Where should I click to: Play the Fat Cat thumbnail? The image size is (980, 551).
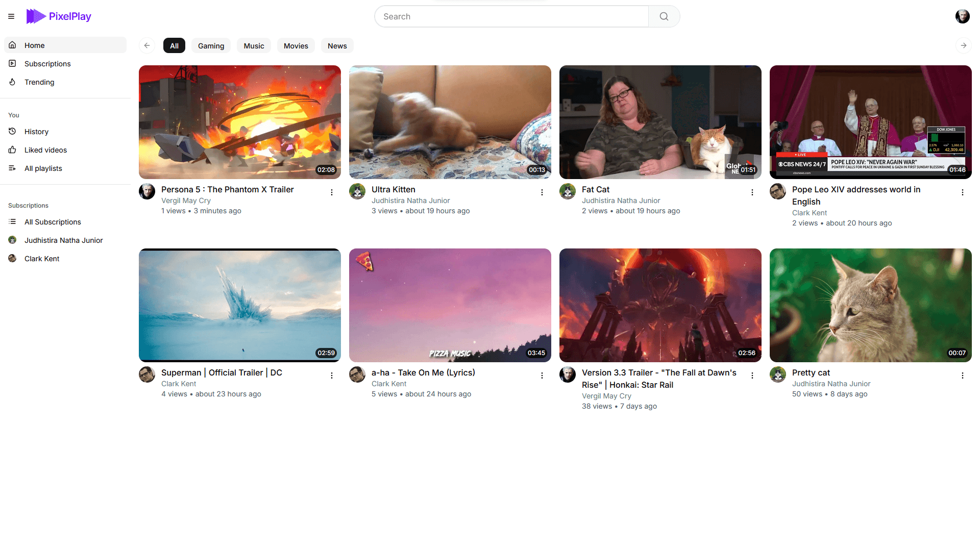click(x=660, y=122)
